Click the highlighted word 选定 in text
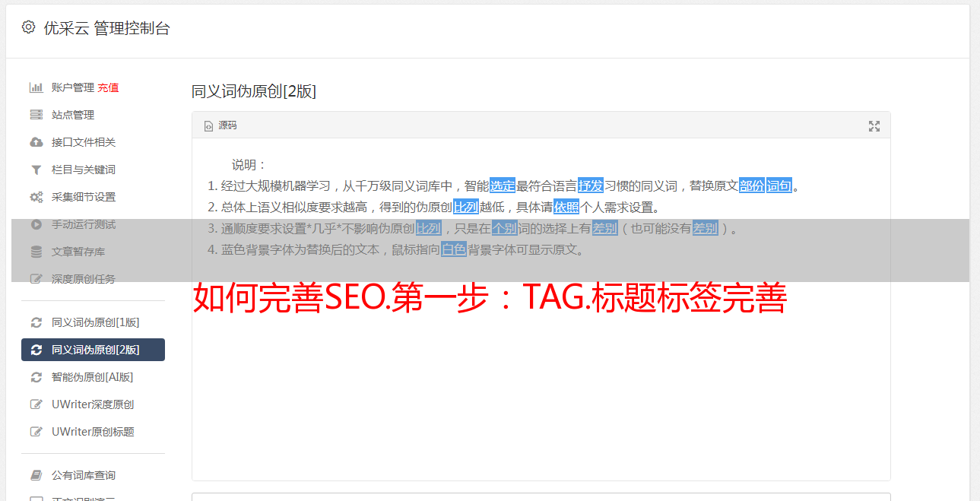The image size is (980, 501). coord(503,185)
